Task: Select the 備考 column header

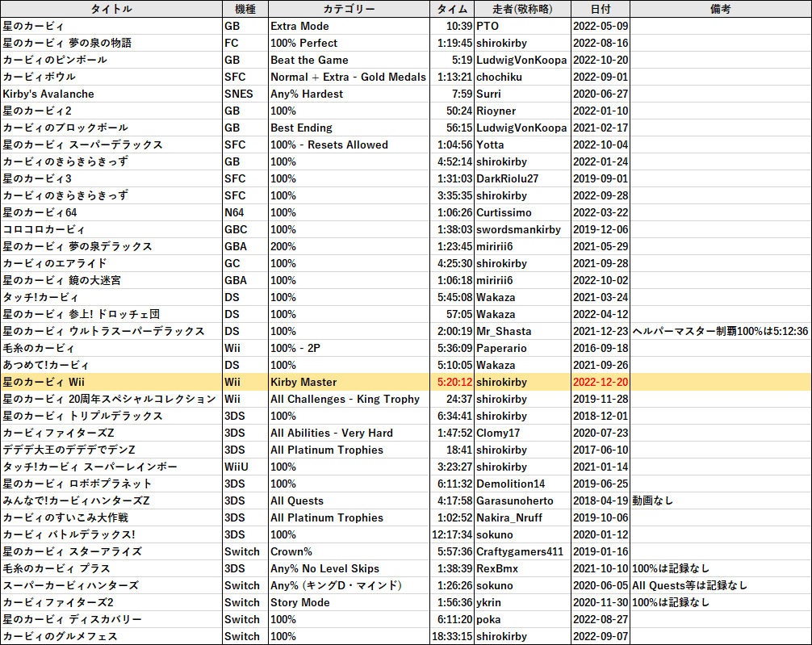Action: point(720,9)
